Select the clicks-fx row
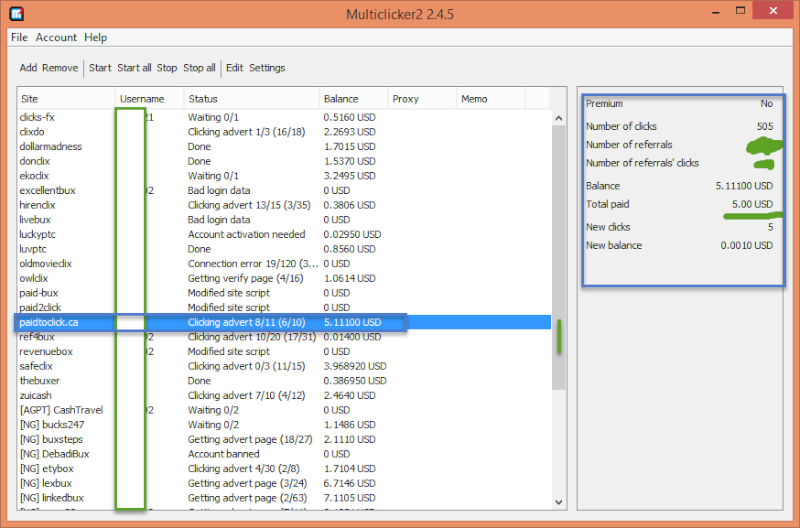The image size is (800, 528). click(x=284, y=117)
